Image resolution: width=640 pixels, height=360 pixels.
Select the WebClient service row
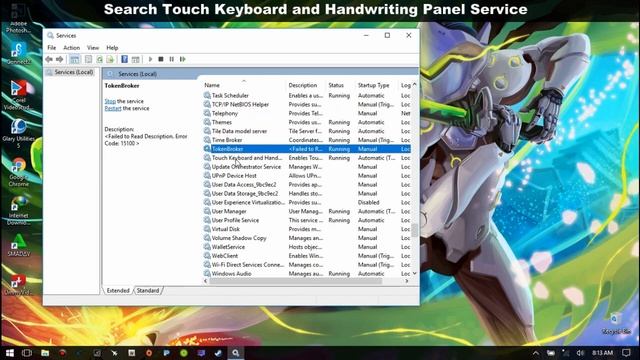[x=307, y=256]
